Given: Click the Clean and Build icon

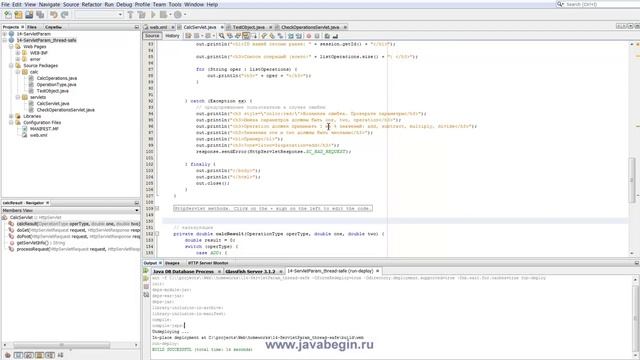Looking at the screenshot, I should pos(142,15).
